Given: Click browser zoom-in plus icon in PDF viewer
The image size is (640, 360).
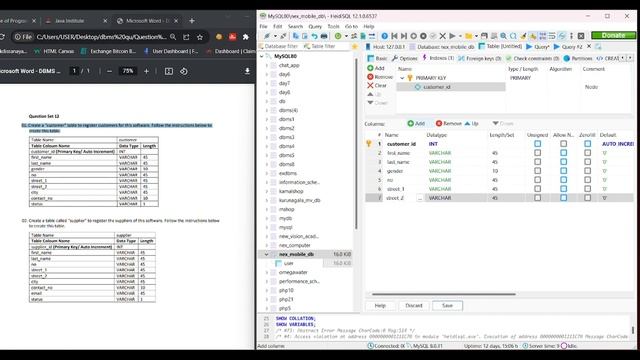Looking at the screenshot, I should coord(147,71).
